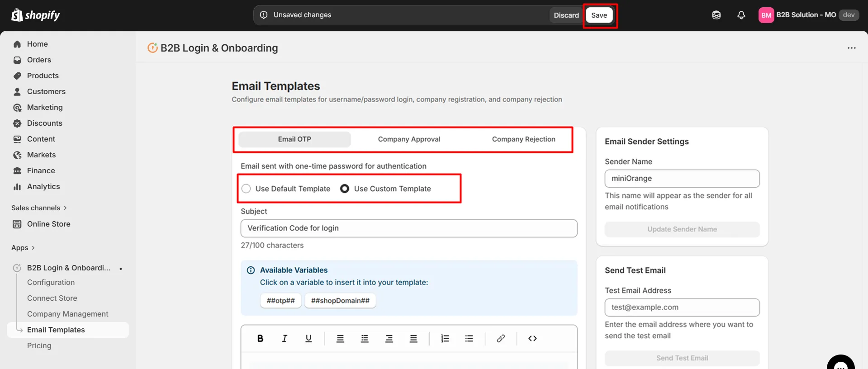This screenshot has height=369, width=868.
Task: Click the Content icon in sidebar
Action: click(17, 139)
